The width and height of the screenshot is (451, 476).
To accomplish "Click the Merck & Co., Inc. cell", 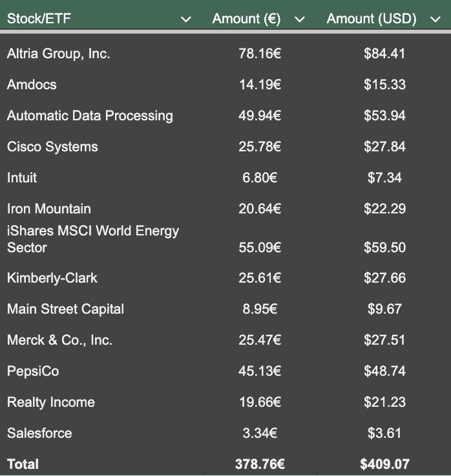I will coord(59,340).
